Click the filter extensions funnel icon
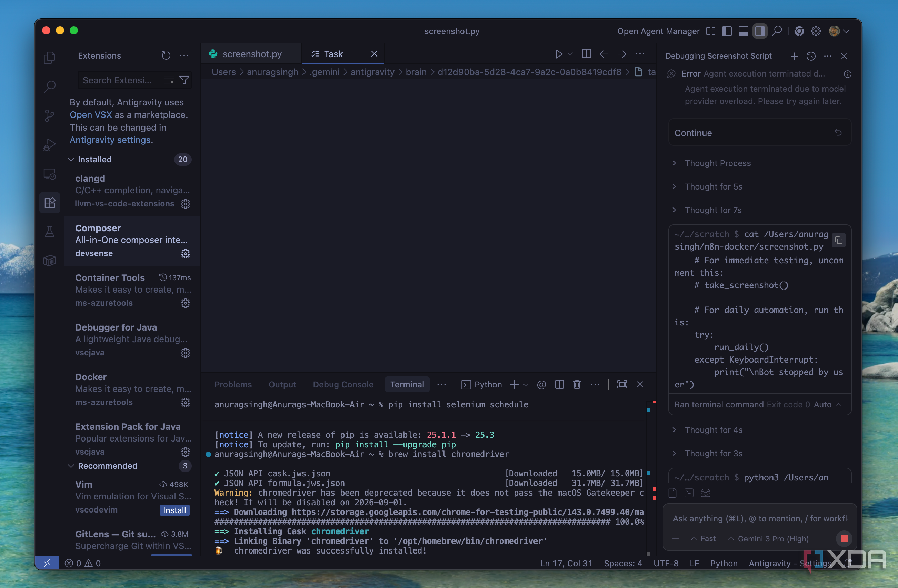Screen dimensions: 898x588 pyautogui.click(x=184, y=80)
